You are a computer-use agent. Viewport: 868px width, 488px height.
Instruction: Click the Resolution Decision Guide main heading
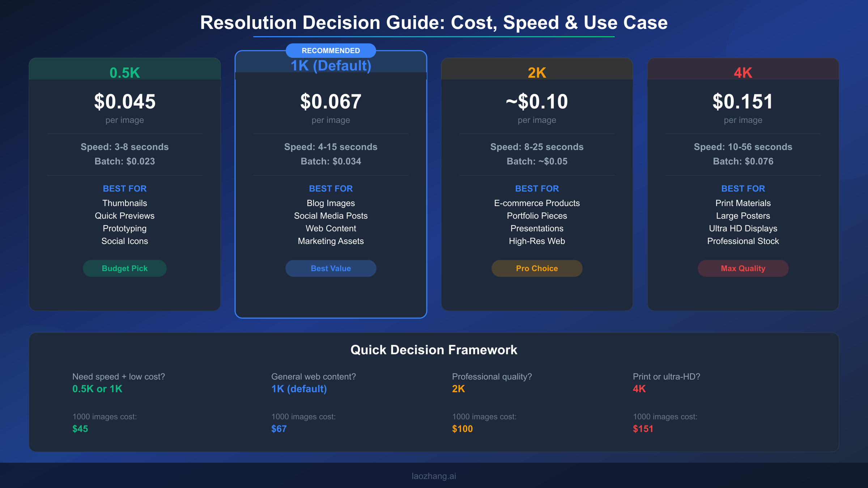[x=434, y=22]
